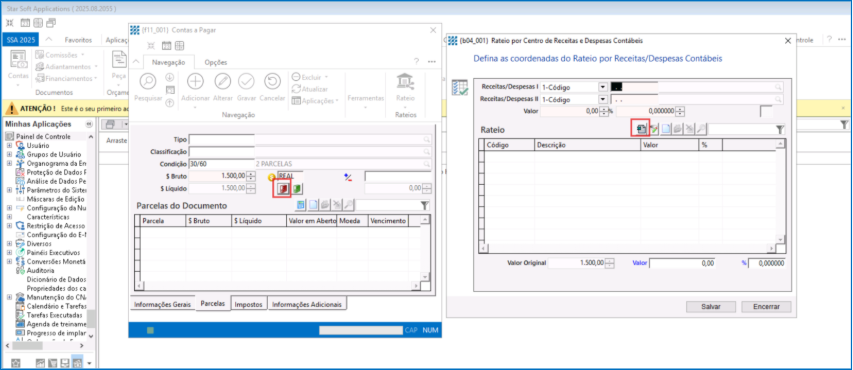Expand the Usuário tree node
Viewport: 853px width, 370px height.
9,146
